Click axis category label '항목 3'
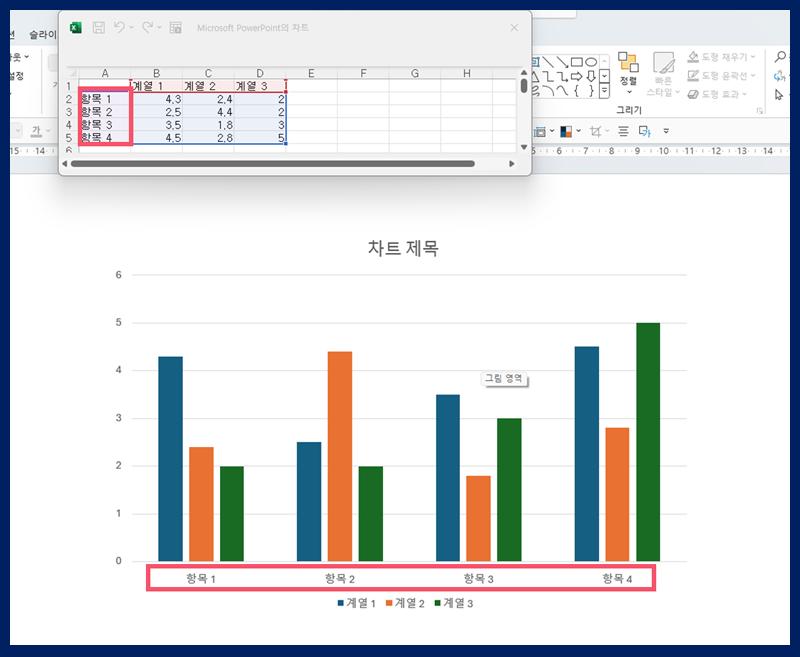Viewport: 800px width, 657px height. 478,578
